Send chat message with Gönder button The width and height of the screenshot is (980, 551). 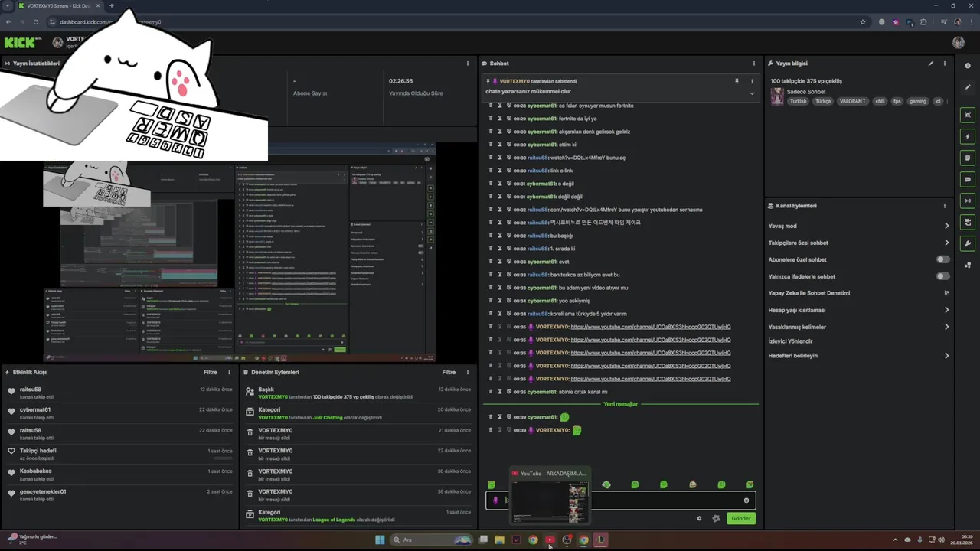click(x=740, y=518)
